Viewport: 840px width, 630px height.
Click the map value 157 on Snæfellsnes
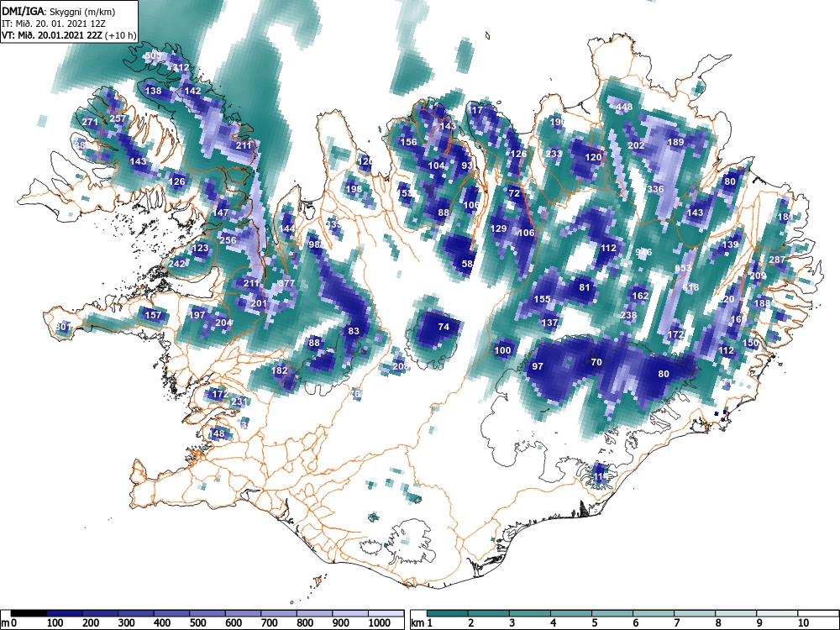click(153, 315)
